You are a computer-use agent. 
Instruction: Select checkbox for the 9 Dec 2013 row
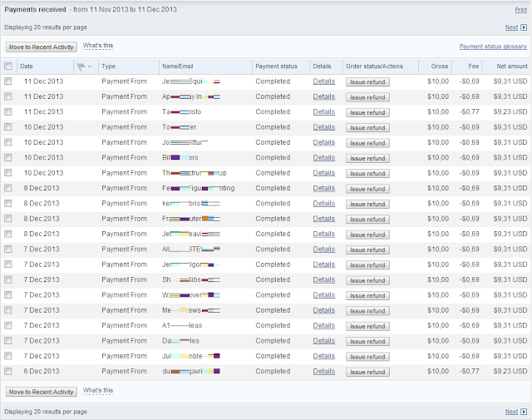(8, 188)
